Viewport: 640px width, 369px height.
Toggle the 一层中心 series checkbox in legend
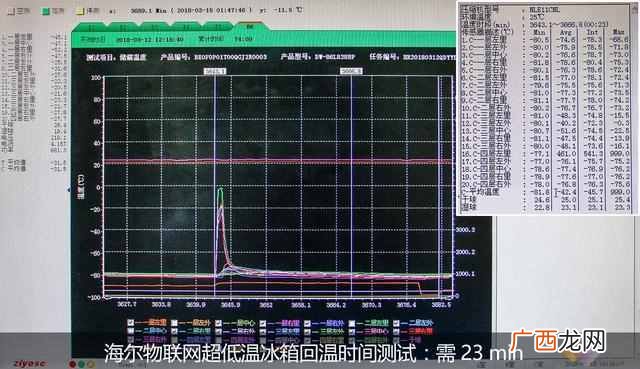219,322
